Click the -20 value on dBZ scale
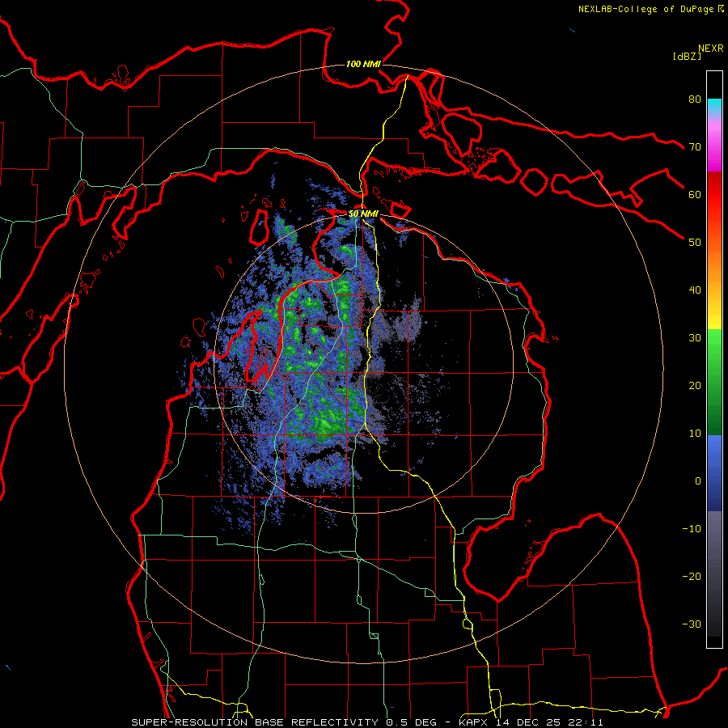Image resolution: width=728 pixels, height=728 pixels. coord(692,577)
